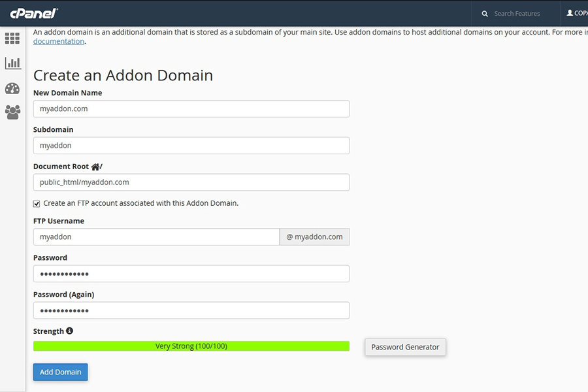Image resolution: width=588 pixels, height=392 pixels.
Task: Click the Strength info icon
Action: pyautogui.click(x=70, y=331)
